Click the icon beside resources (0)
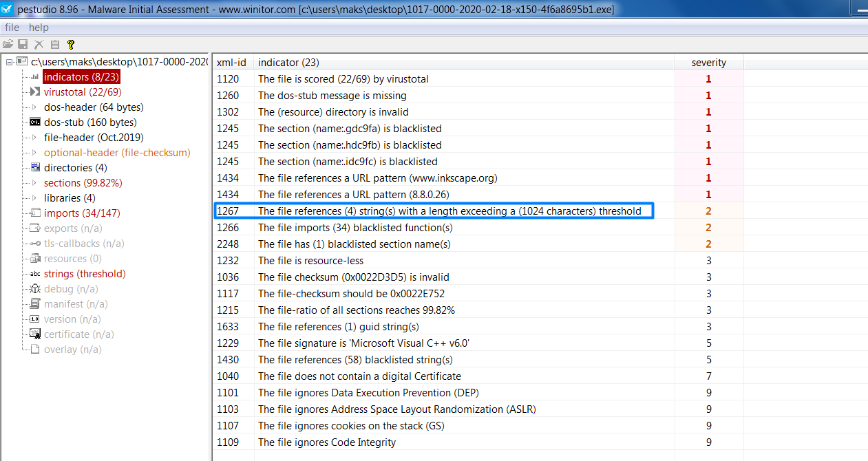This screenshot has width=868, height=461. coord(34,259)
